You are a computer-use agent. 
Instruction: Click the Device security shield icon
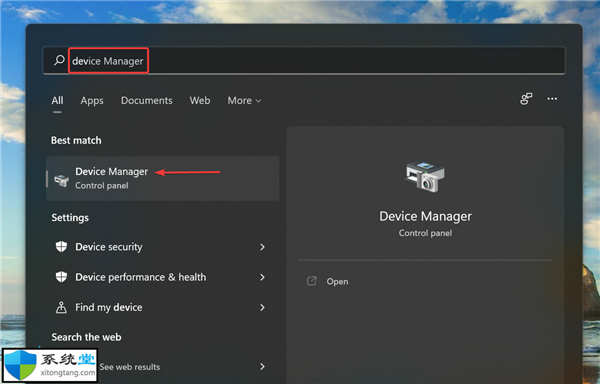[61, 247]
